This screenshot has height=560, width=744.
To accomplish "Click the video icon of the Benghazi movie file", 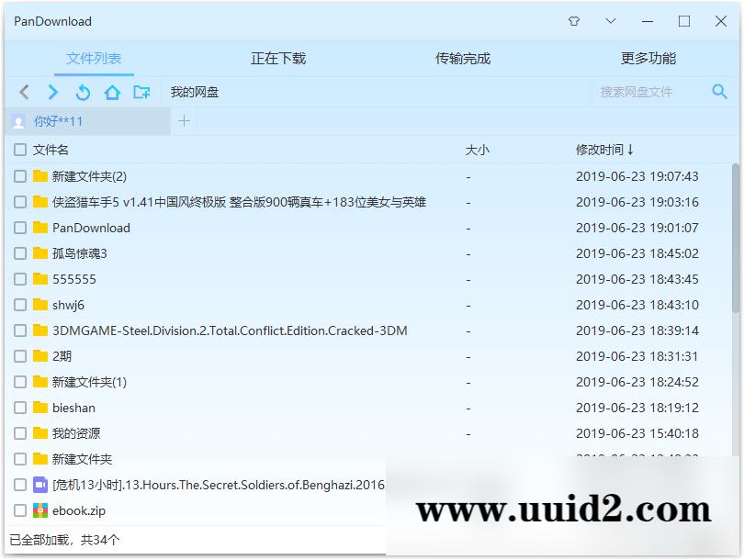I will tap(38, 485).
